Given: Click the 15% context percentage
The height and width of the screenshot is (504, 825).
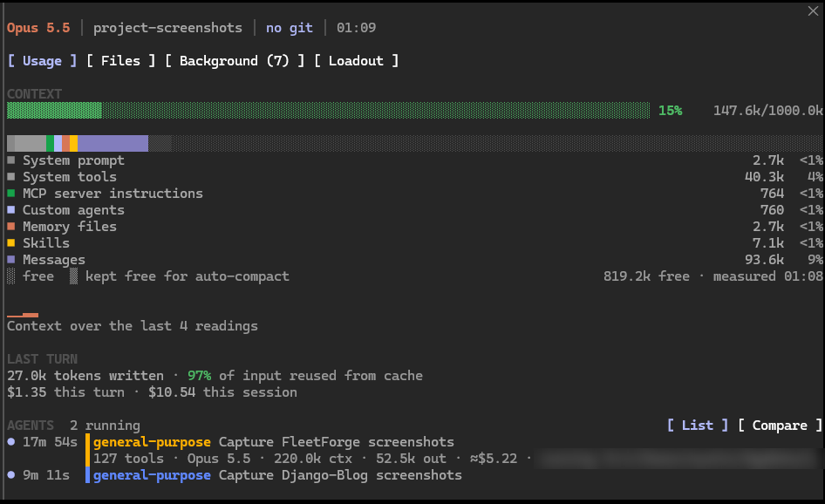Looking at the screenshot, I should (671, 111).
